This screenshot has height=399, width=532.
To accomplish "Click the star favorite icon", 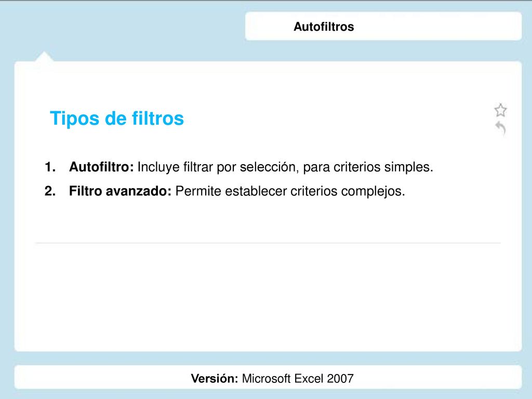I will tap(500, 110).
